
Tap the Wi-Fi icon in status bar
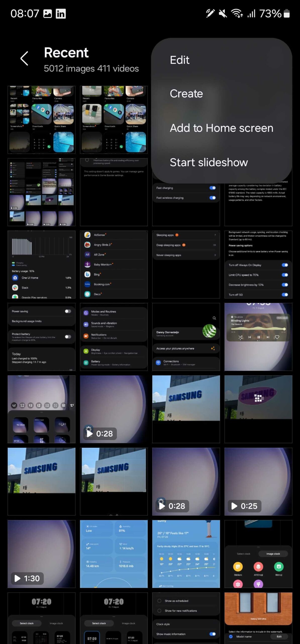237,14
